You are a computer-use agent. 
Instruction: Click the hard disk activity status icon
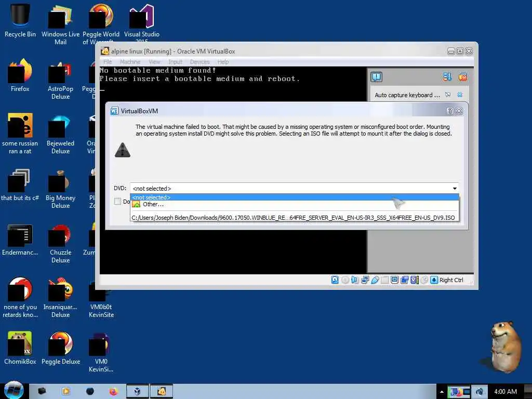pos(335,280)
